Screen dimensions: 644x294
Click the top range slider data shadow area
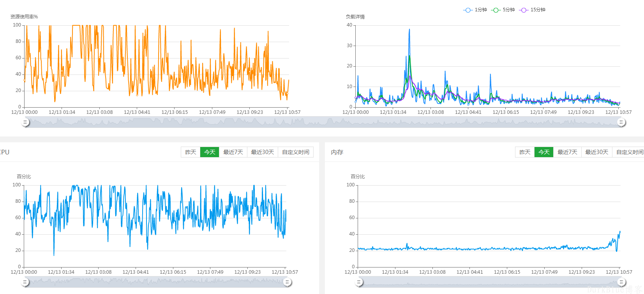(x=323, y=122)
